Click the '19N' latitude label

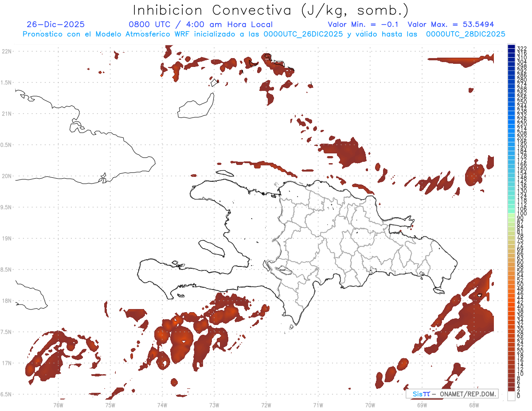[7, 239]
